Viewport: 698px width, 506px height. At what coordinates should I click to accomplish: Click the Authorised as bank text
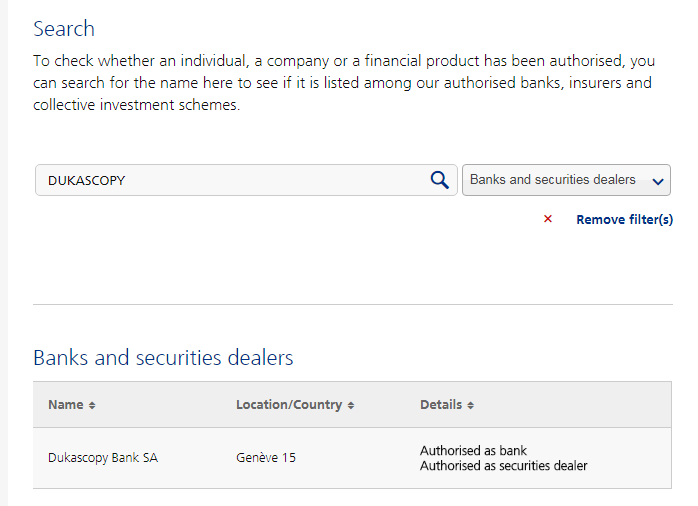coord(473,450)
